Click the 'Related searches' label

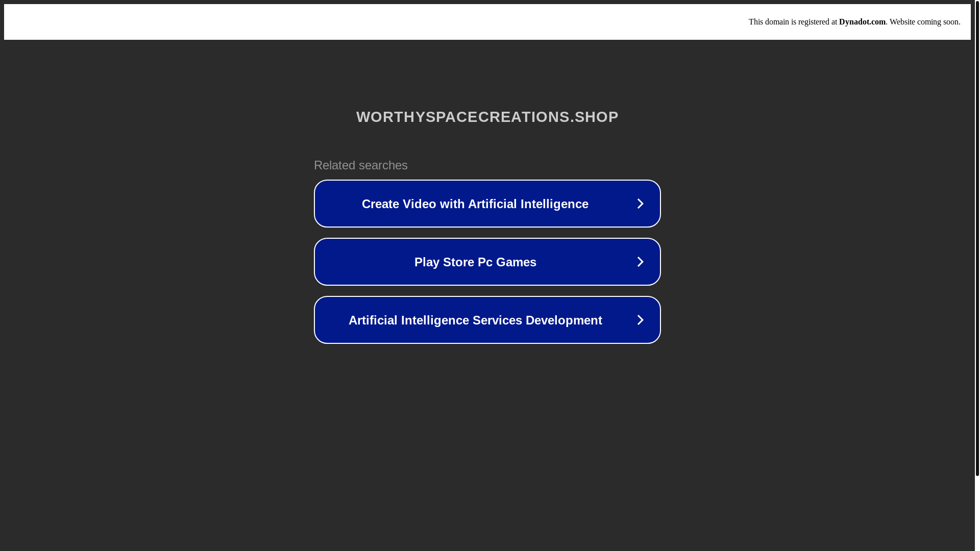coord(360,165)
